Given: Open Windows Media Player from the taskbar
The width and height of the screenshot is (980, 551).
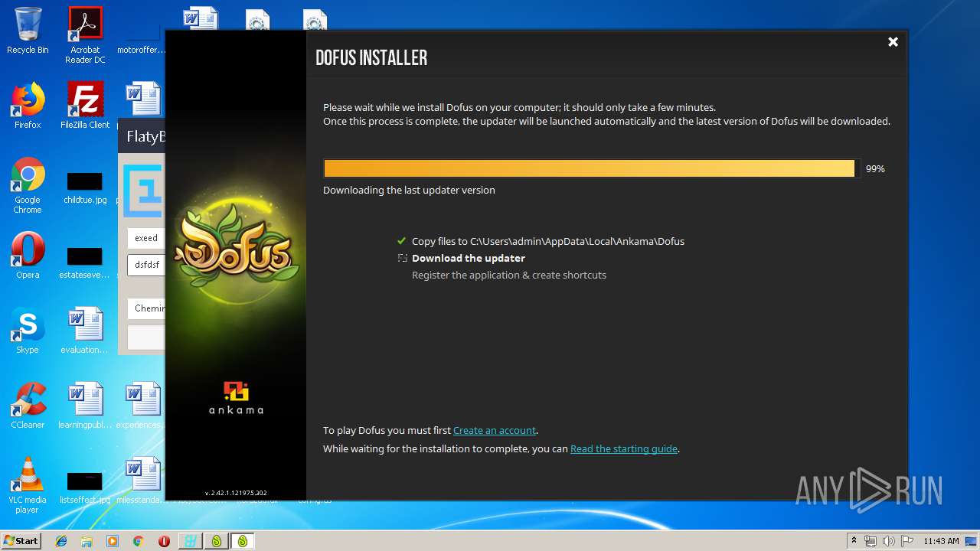Looking at the screenshot, I should pyautogui.click(x=113, y=541).
